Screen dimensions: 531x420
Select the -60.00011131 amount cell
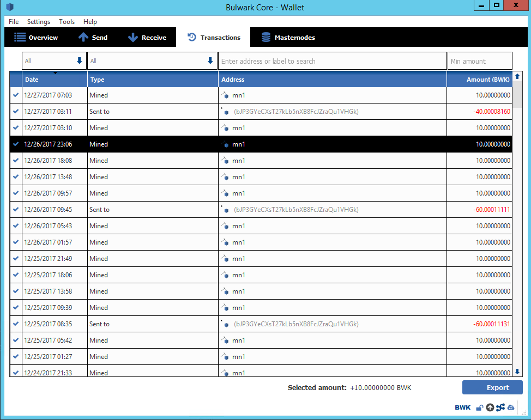point(480,324)
